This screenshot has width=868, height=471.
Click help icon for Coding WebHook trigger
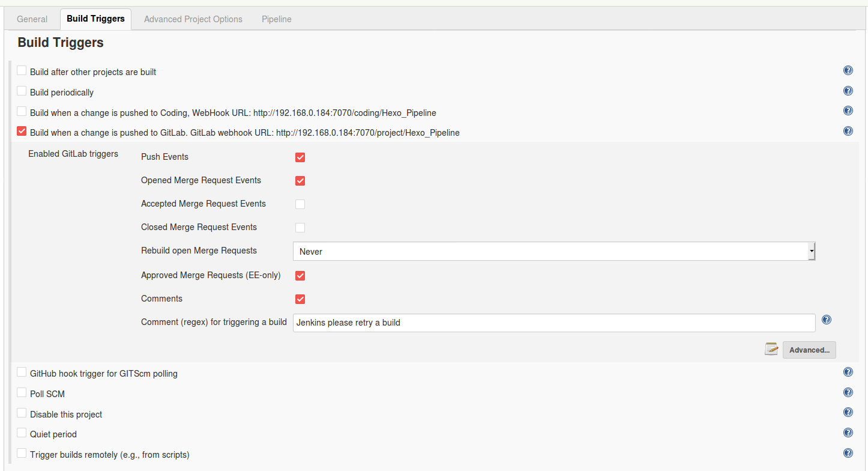848,111
